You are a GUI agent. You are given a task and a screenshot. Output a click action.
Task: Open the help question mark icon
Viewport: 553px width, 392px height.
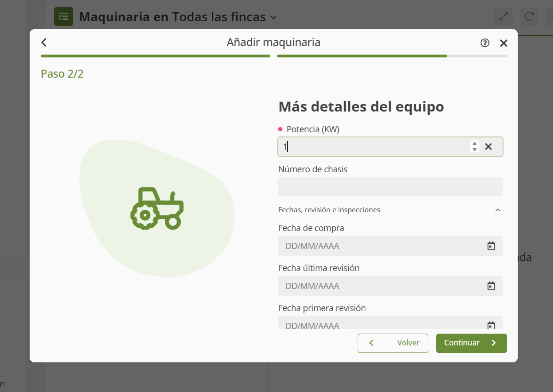click(485, 43)
